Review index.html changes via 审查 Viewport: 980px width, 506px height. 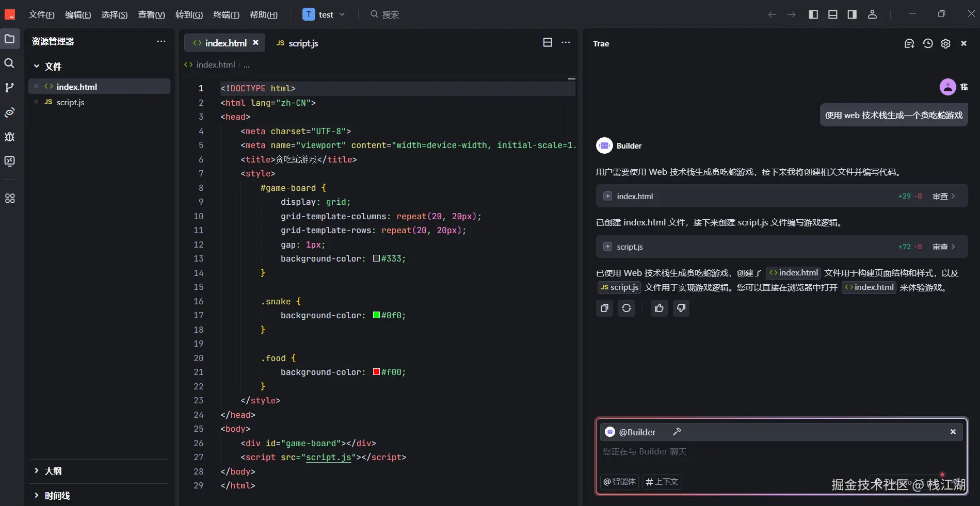[943, 196]
